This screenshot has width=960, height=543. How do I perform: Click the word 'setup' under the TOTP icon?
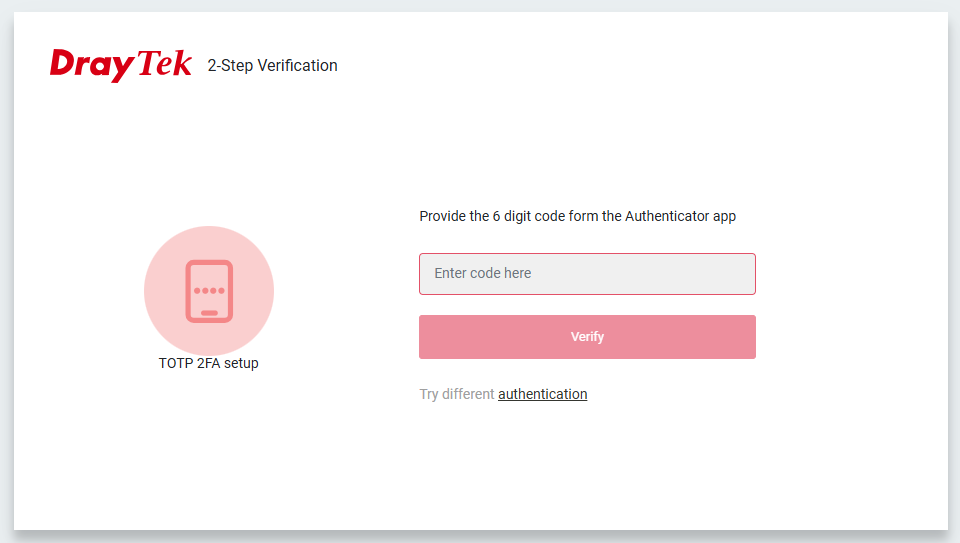[241, 364]
